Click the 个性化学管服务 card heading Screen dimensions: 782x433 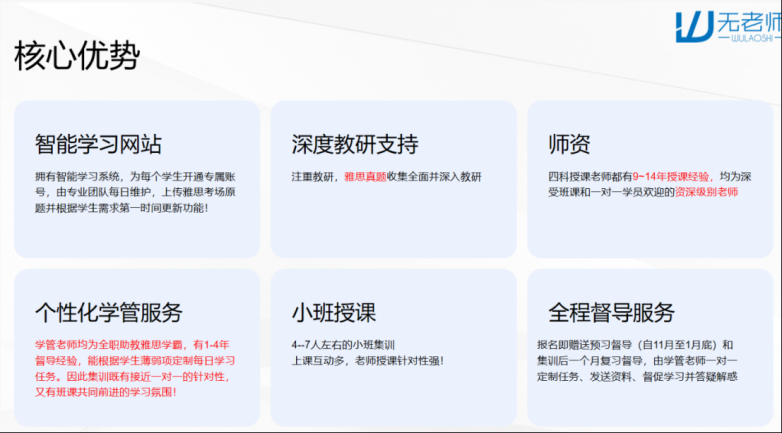[x=109, y=312]
